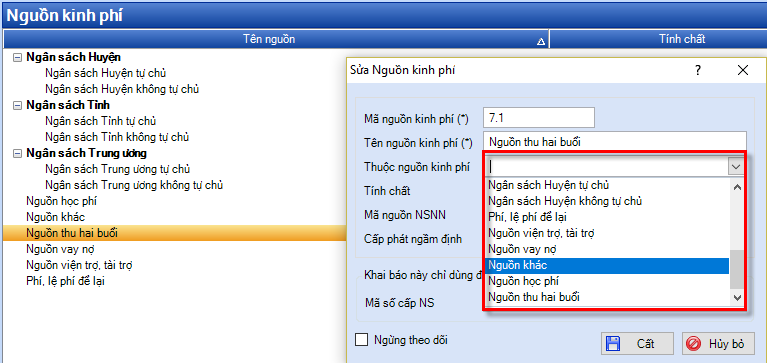
Task: Click the Mã nguồn kinh phí field
Action: 539,118
